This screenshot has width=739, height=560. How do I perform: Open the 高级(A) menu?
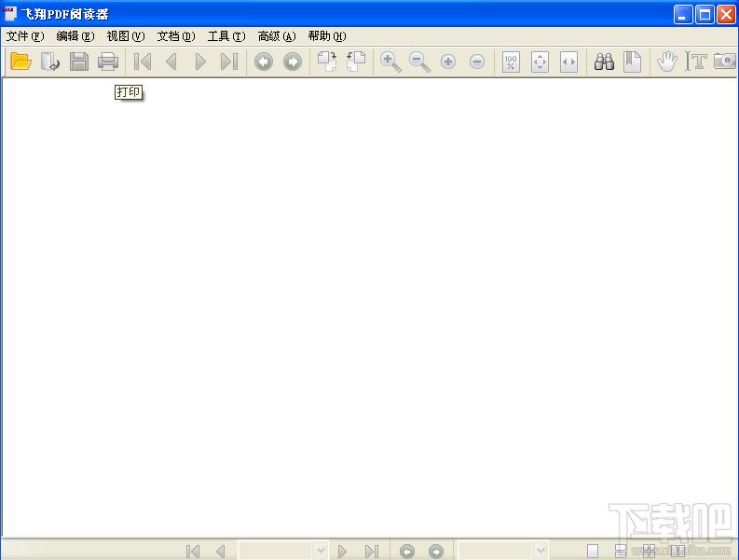click(x=277, y=36)
